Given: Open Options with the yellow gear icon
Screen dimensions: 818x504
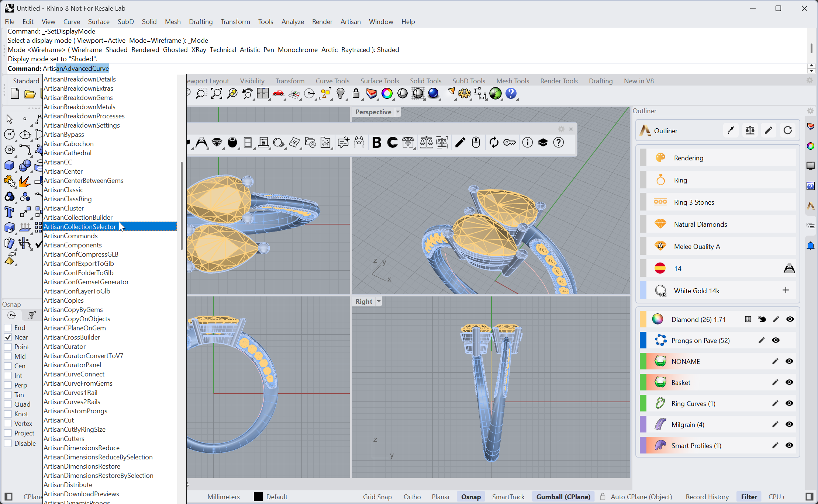Looking at the screenshot, I should pos(465,94).
